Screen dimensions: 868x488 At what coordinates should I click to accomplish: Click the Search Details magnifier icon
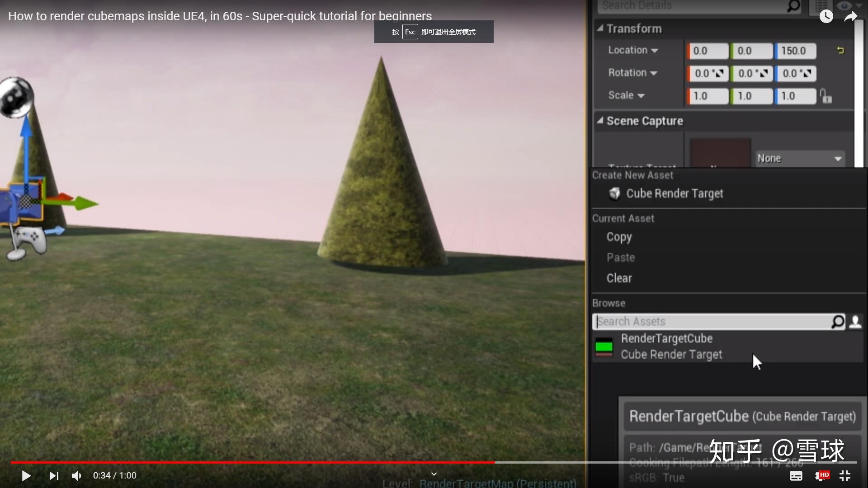click(x=793, y=6)
